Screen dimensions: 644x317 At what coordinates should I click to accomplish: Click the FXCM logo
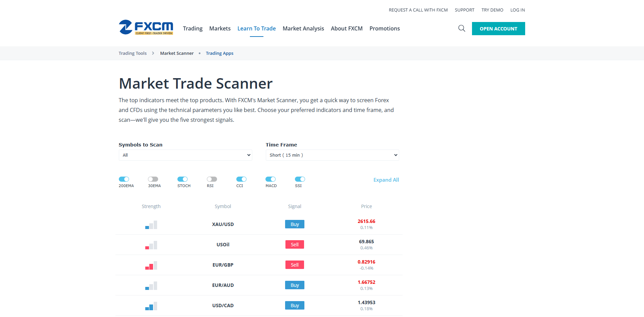[x=146, y=27]
